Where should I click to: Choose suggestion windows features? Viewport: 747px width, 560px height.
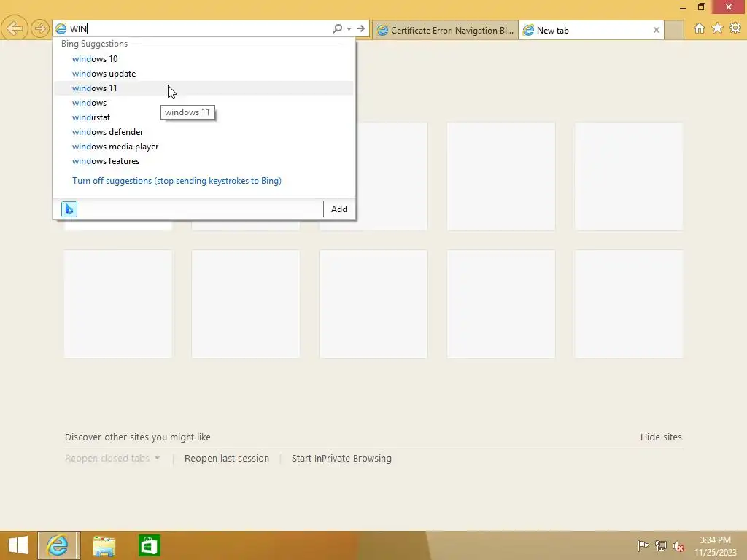(204, 161)
